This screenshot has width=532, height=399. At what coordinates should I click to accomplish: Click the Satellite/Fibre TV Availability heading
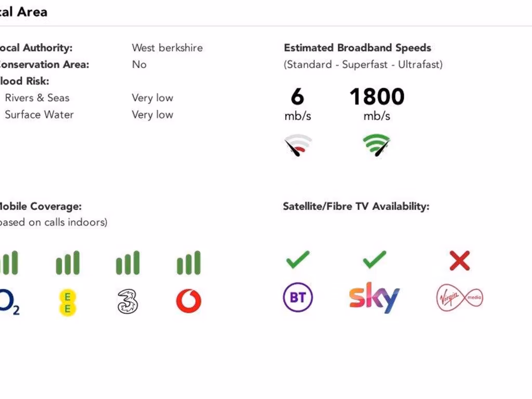(x=356, y=206)
